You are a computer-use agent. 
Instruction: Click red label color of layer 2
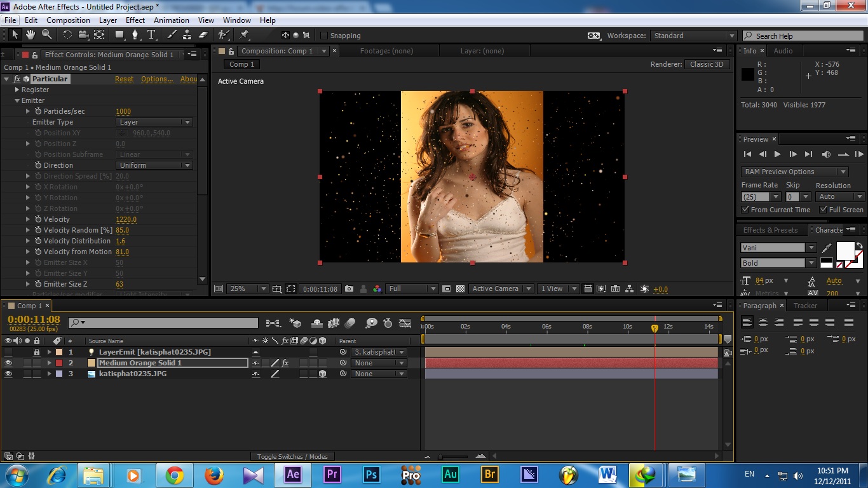tap(59, 363)
